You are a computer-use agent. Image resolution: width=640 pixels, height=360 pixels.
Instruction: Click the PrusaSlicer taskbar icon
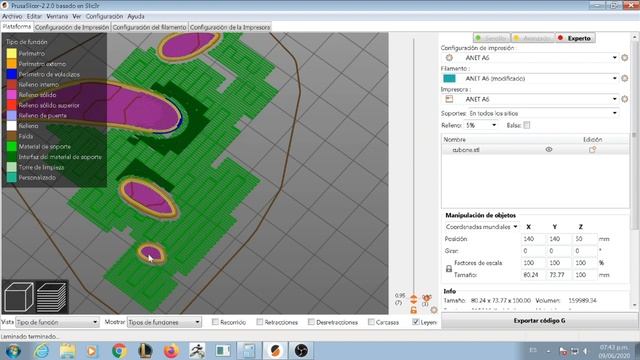coord(275,351)
